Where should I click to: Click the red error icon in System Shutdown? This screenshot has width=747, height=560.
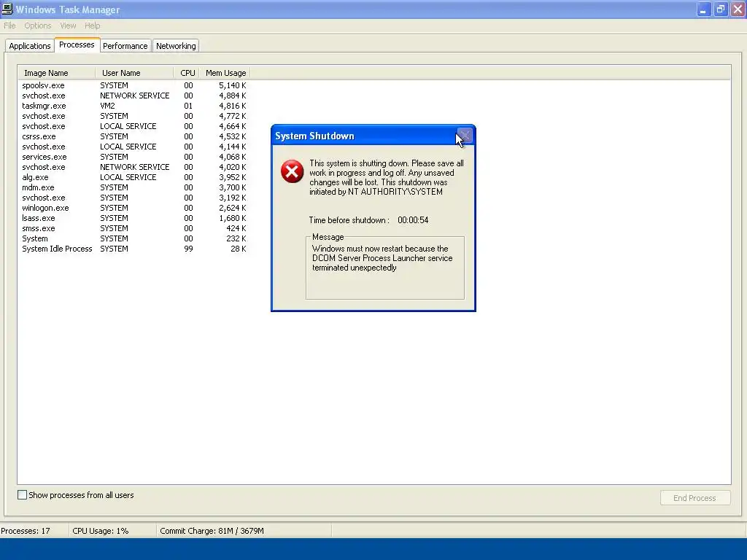click(x=292, y=171)
